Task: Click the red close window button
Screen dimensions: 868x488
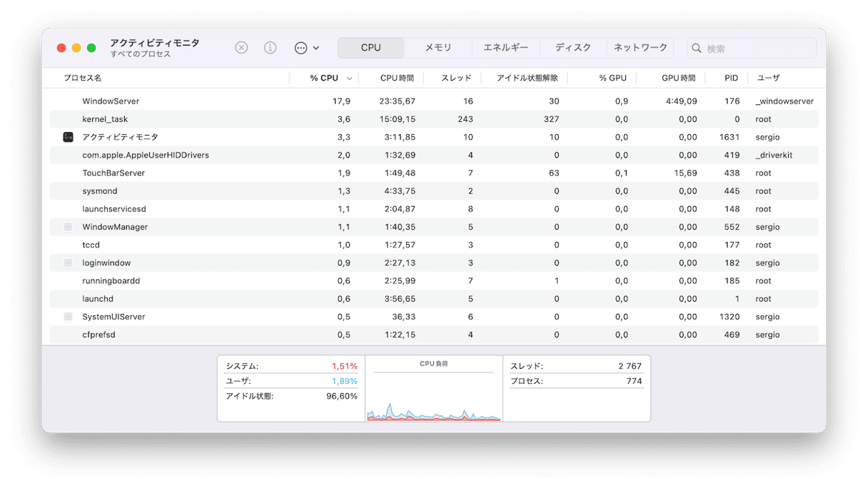Action: click(61, 48)
